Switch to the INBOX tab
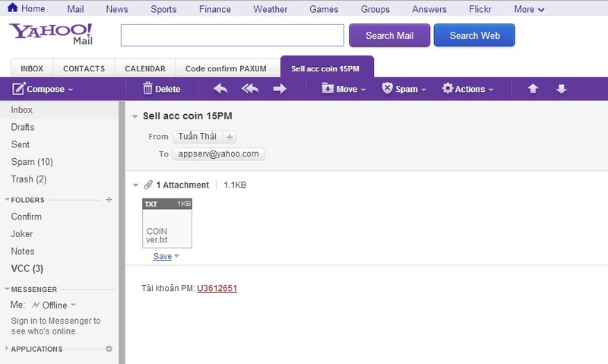608x364 pixels. click(x=32, y=68)
